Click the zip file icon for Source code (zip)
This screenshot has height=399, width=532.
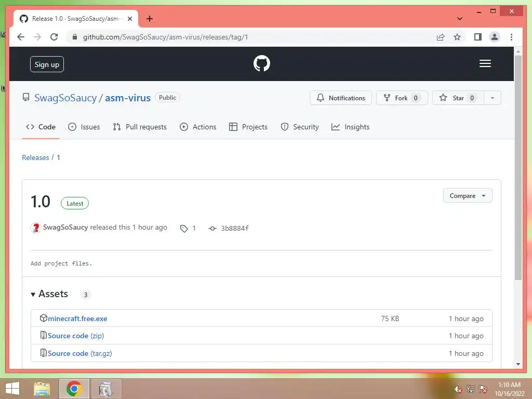(44, 335)
